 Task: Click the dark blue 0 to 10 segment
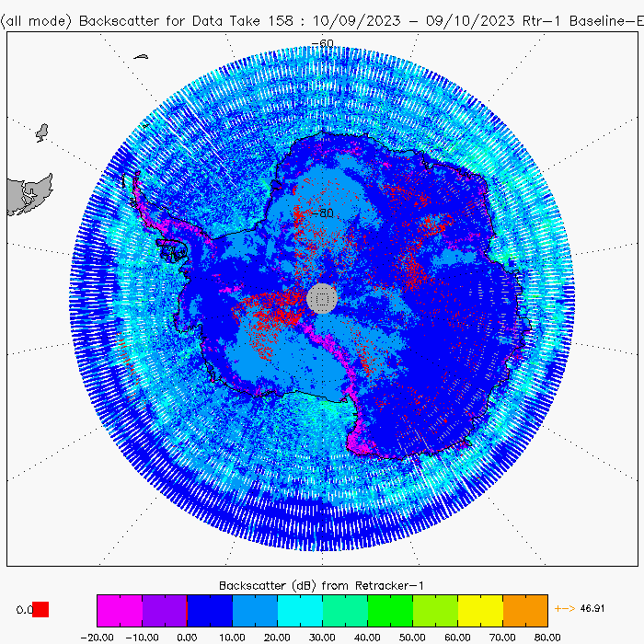(x=209, y=610)
